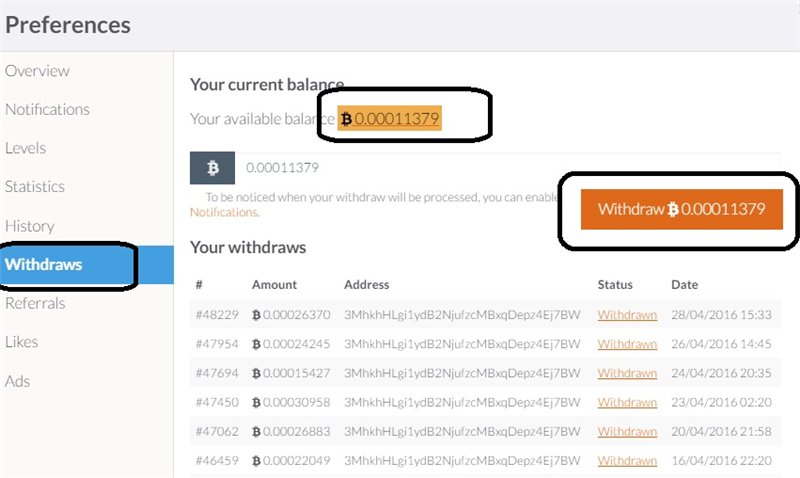Select the Withdraws sidebar tab
Screen dimensions: 800x478
pyautogui.click(x=44, y=265)
